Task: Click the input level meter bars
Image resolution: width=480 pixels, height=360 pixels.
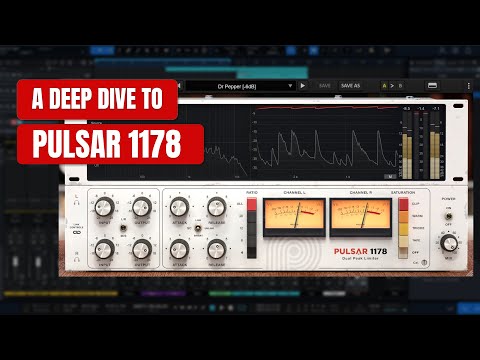Action: pos(407,146)
